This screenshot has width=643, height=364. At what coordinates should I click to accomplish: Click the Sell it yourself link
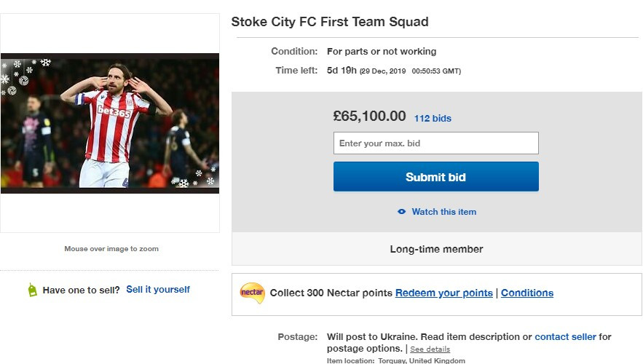[158, 290]
